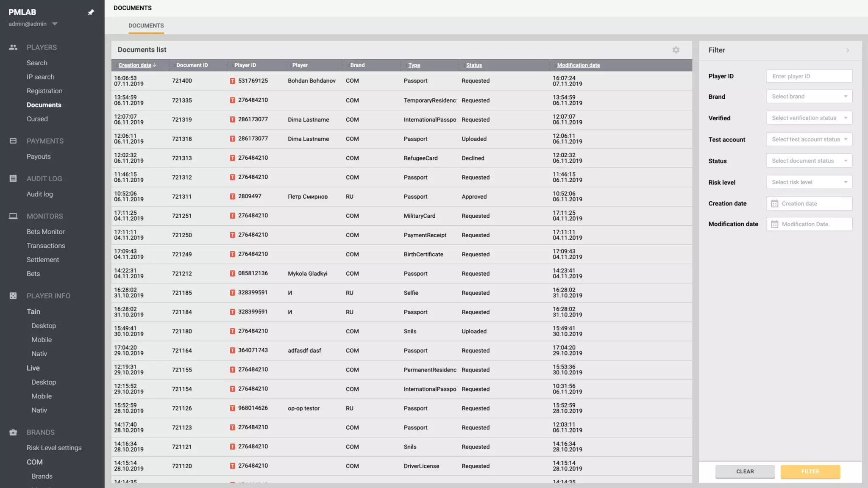This screenshot has width=868, height=488.
Task: Click the Payments card icon
Action: coord(13,141)
